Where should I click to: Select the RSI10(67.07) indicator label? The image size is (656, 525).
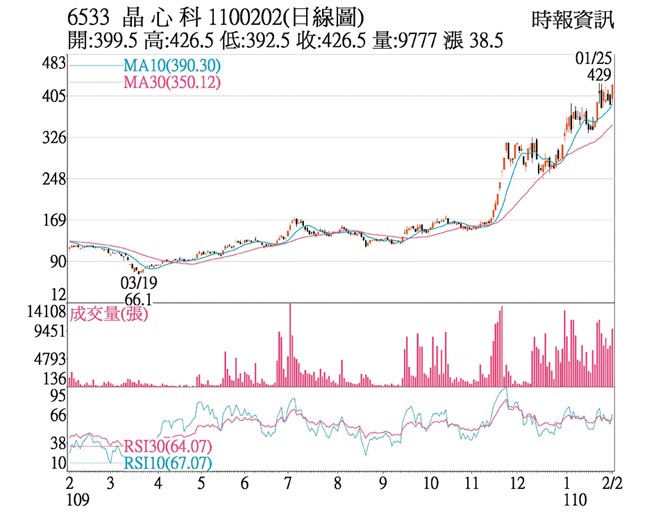pyautogui.click(x=166, y=463)
